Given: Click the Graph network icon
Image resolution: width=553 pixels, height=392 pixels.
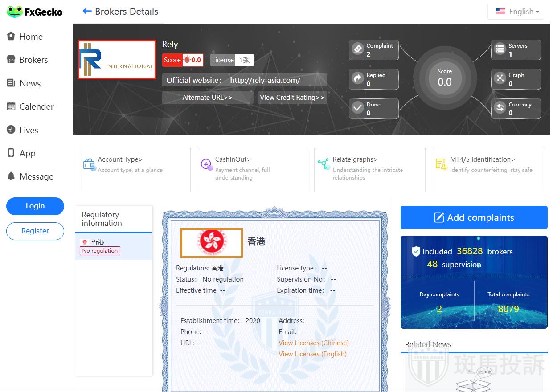Looking at the screenshot, I should [x=500, y=78].
